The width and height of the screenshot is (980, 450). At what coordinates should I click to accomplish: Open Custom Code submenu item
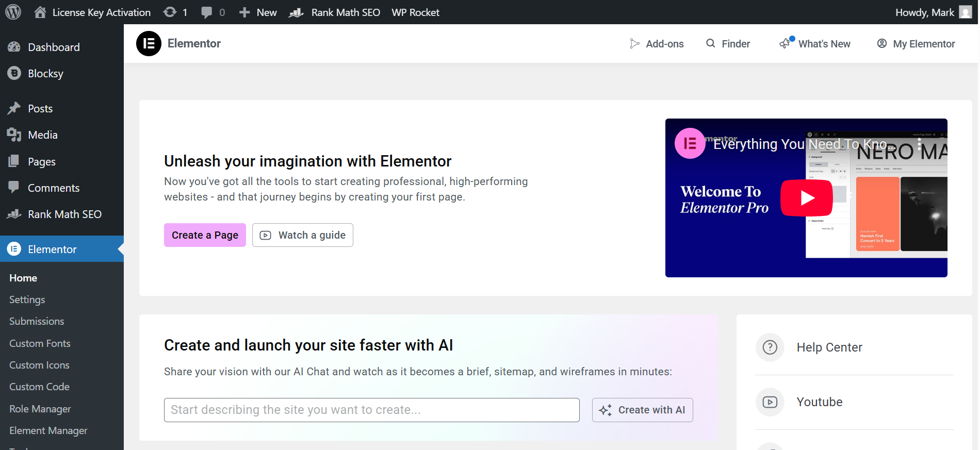point(39,387)
